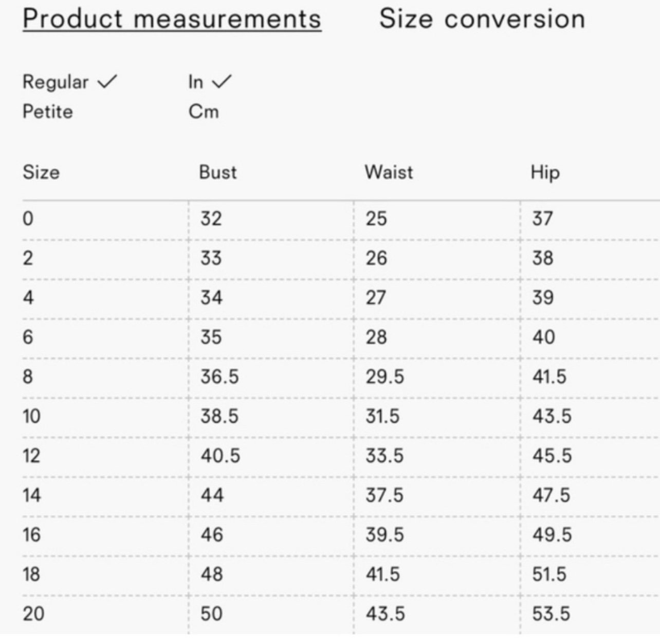Switch to the Size conversion tab
This screenshot has width=660, height=644.
pyautogui.click(x=482, y=19)
